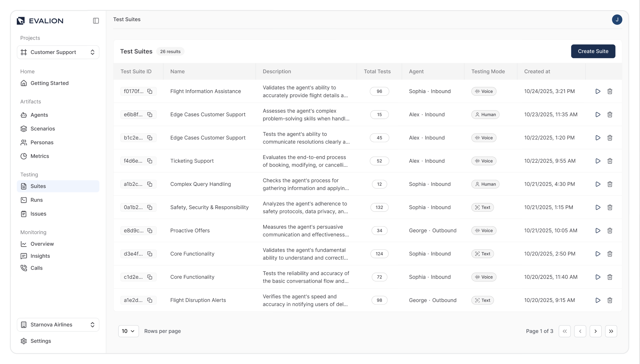Screen dimensions: 640x364
Task: Open the user profile avatar menu
Action: pos(617,19)
